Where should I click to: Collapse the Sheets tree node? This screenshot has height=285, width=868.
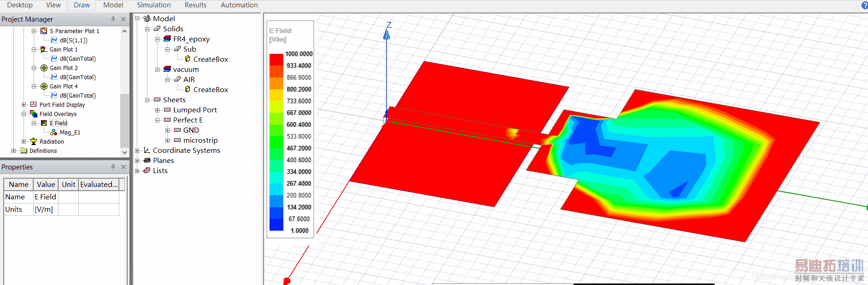click(147, 99)
